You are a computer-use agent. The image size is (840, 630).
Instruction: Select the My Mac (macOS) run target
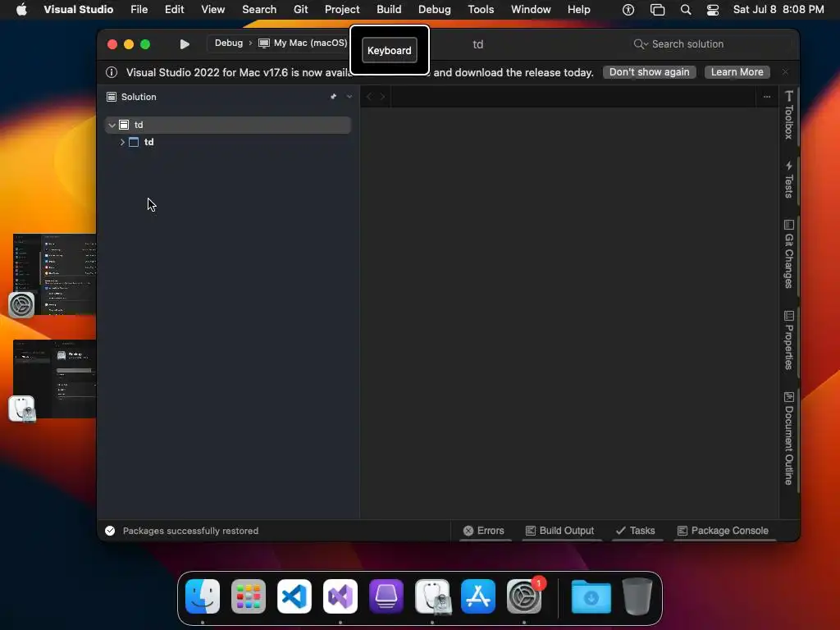point(303,43)
